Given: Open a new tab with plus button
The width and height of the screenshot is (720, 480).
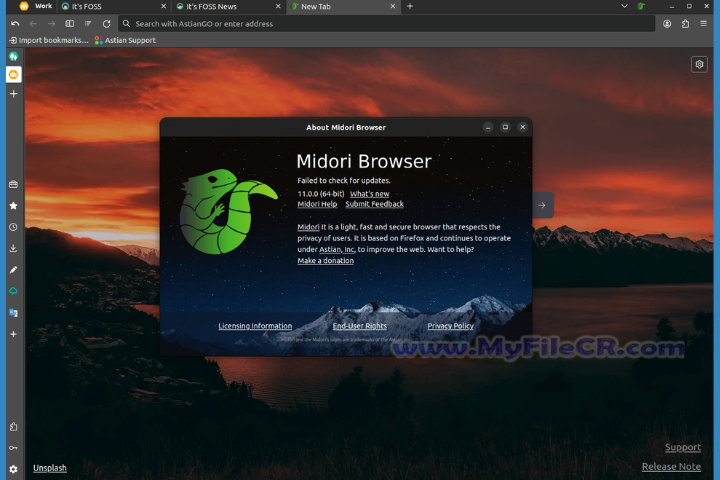Looking at the screenshot, I should click(x=410, y=6).
